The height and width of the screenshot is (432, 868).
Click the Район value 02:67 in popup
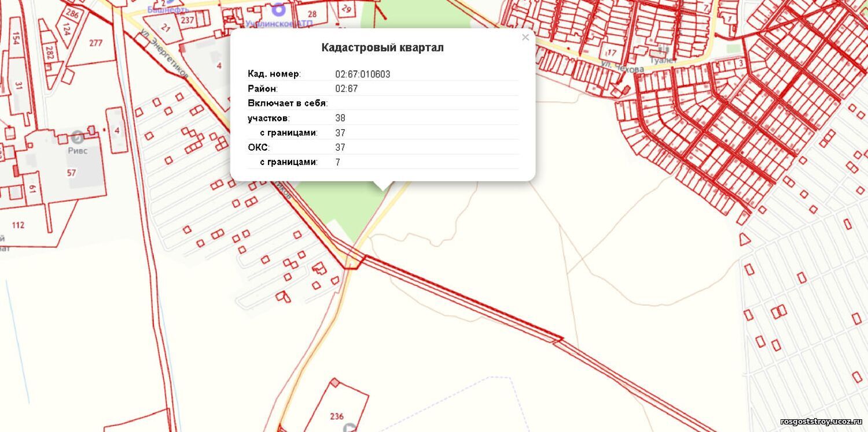point(347,89)
